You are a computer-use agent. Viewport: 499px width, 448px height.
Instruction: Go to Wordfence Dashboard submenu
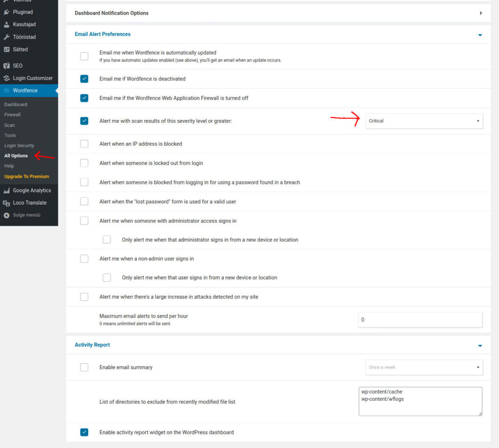tap(16, 104)
